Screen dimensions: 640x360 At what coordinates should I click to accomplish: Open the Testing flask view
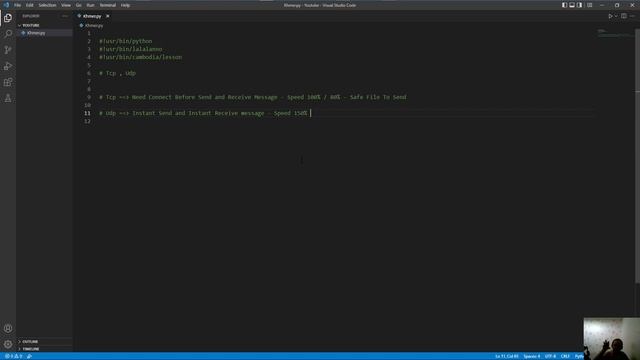[8, 98]
